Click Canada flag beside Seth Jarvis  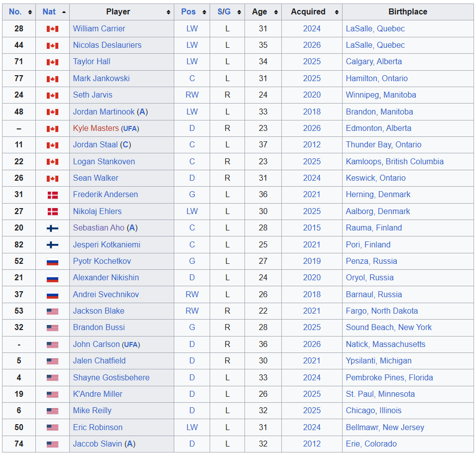point(52,95)
